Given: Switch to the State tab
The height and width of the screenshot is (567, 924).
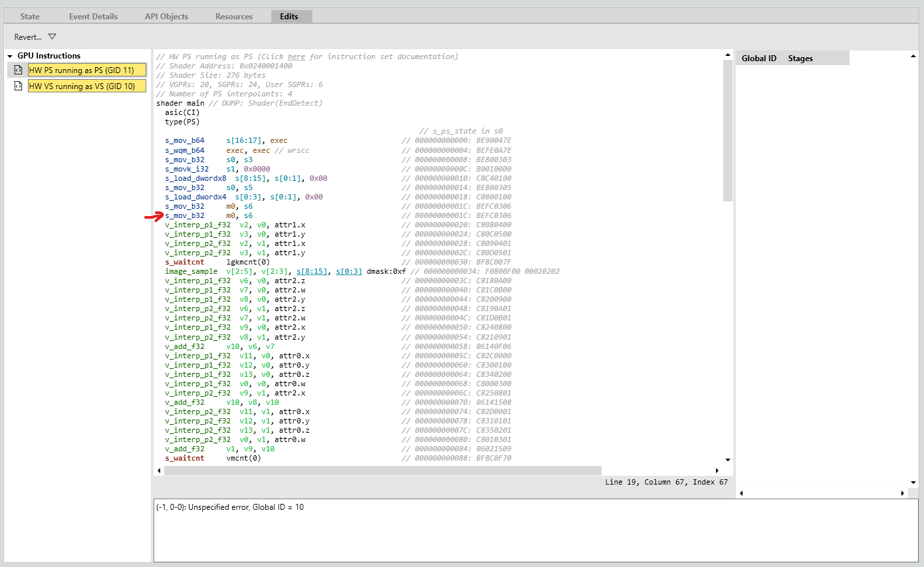Looking at the screenshot, I should tap(30, 16).
